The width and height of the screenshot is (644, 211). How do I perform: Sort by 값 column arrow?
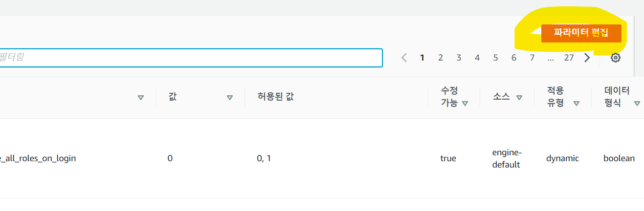click(230, 97)
